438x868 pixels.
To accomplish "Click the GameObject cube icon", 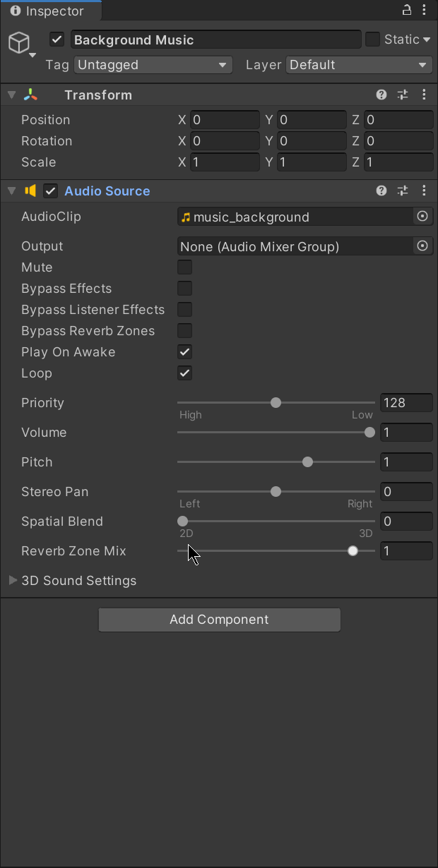I will click(19, 43).
